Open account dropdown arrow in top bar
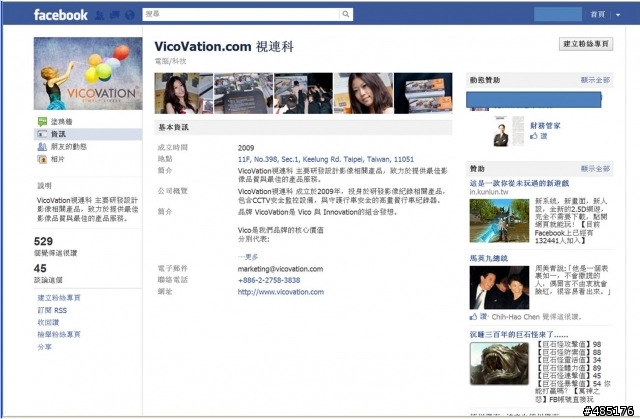Image resolution: width=640 pixels, height=419 pixels. point(618,15)
